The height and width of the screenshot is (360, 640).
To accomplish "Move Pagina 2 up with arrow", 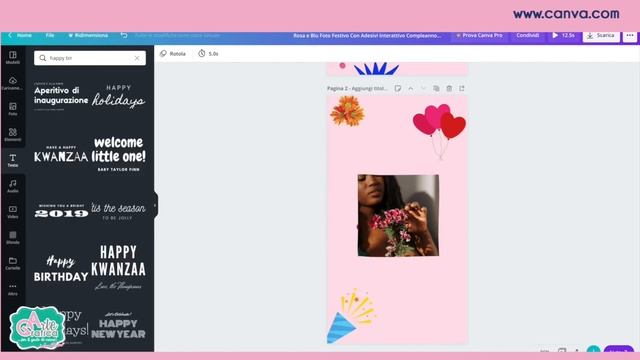I will [411, 88].
